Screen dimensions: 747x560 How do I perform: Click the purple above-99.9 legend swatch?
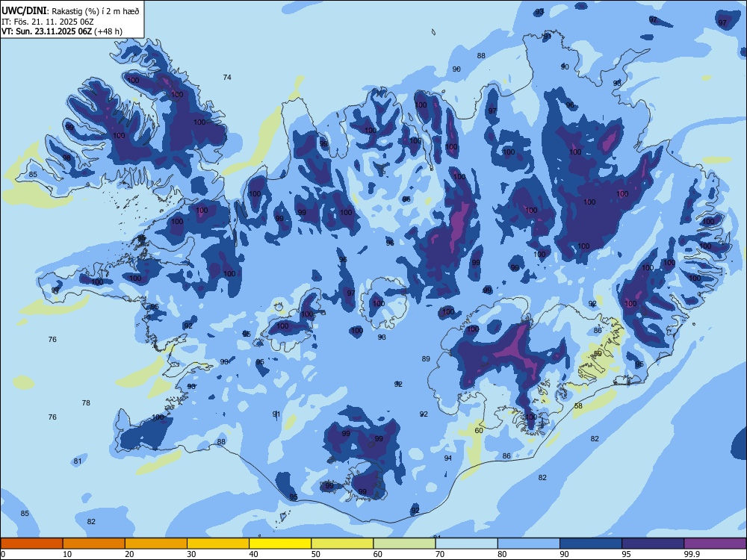point(715,544)
